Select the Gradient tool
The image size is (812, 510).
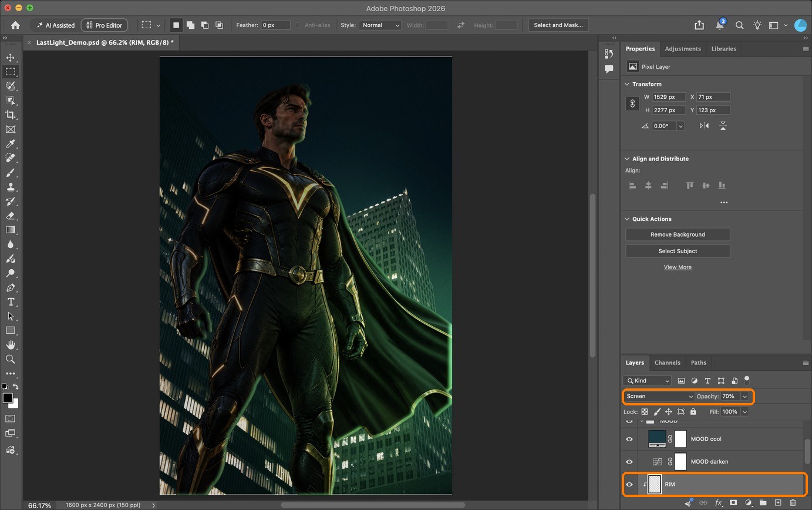pyautogui.click(x=11, y=230)
